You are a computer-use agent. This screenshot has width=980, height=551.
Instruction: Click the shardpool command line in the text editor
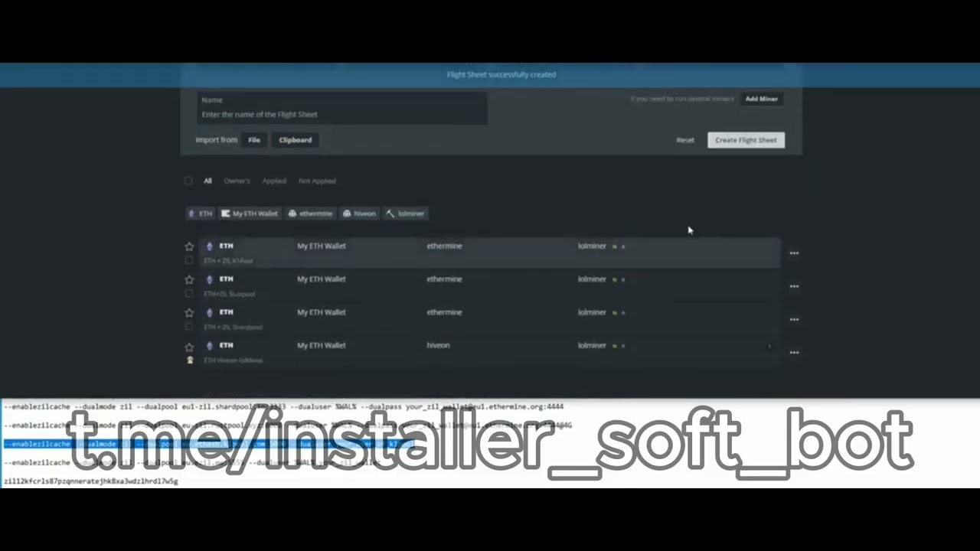[x=283, y=406]
